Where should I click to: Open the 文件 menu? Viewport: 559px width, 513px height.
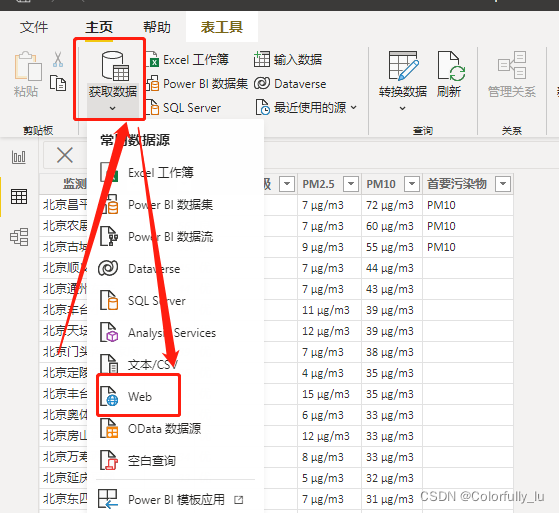click(x=34, y=27)
